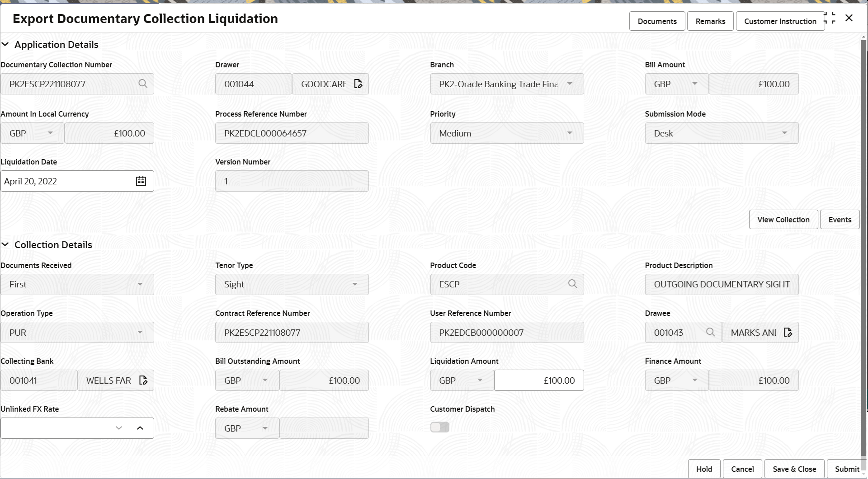Open the Priority dropdown

(x=570, y=133)
